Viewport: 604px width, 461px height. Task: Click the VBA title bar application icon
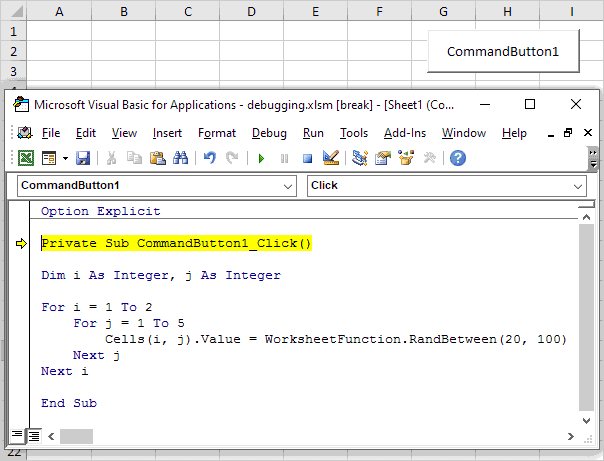(21, 104)
